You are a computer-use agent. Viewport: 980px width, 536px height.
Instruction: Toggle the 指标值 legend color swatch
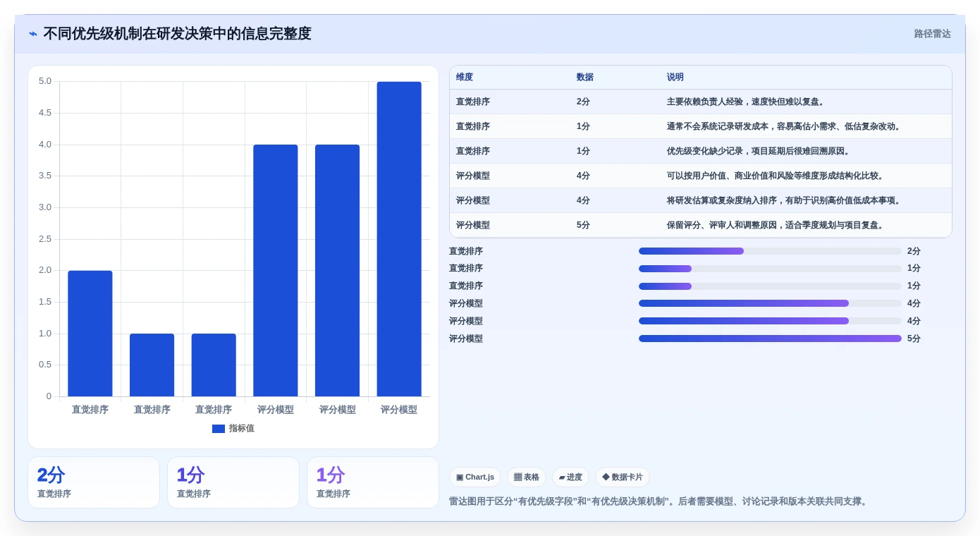(219, 429)
